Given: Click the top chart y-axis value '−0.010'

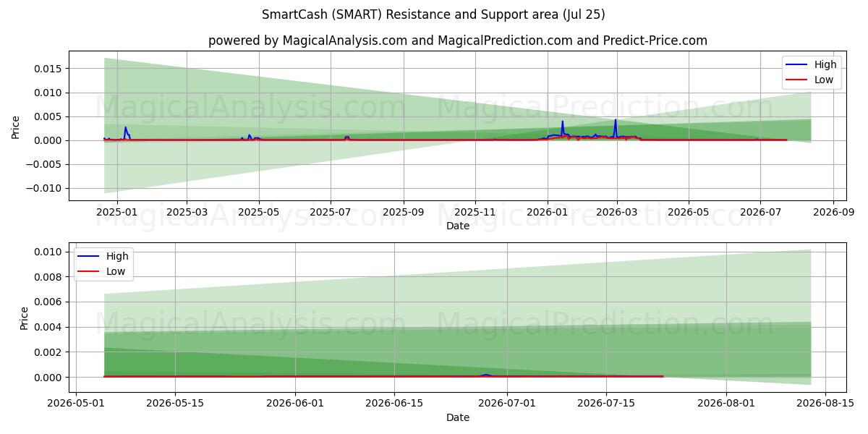Looking at the screenshot, I should [46, 188].
